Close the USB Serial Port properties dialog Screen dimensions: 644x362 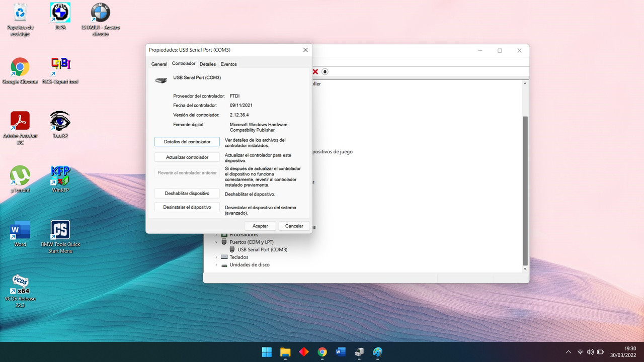(x=305, y=50)
